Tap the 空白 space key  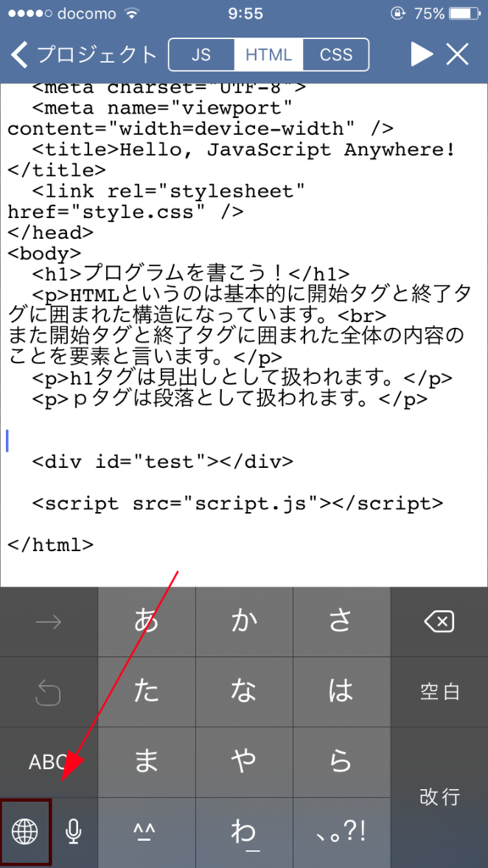coord(440,693)
